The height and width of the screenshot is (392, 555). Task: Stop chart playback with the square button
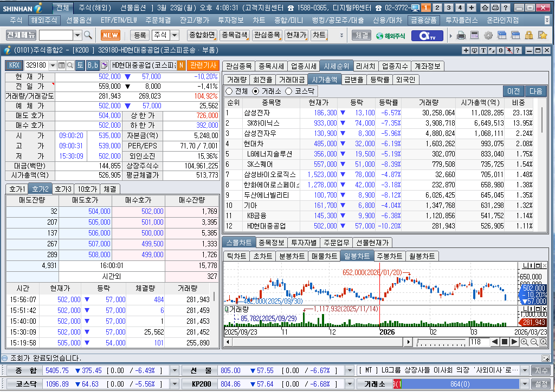[x=505, y=342]
